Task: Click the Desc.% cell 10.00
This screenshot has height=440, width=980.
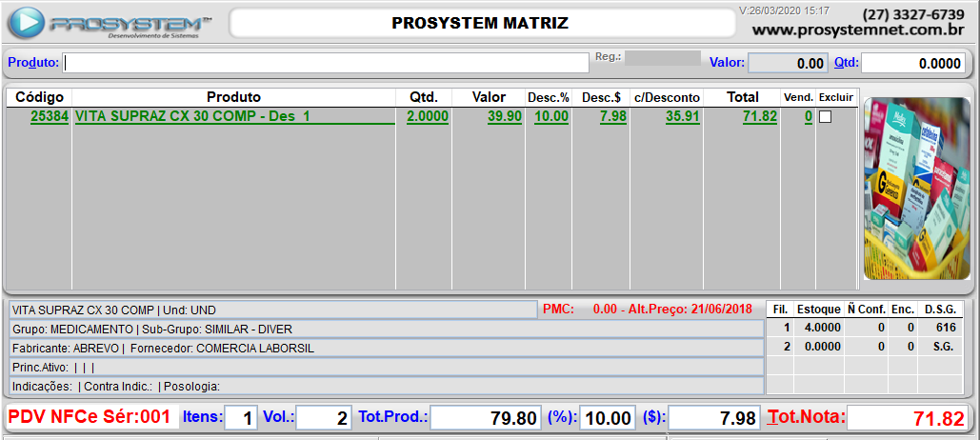Action: 551,116
